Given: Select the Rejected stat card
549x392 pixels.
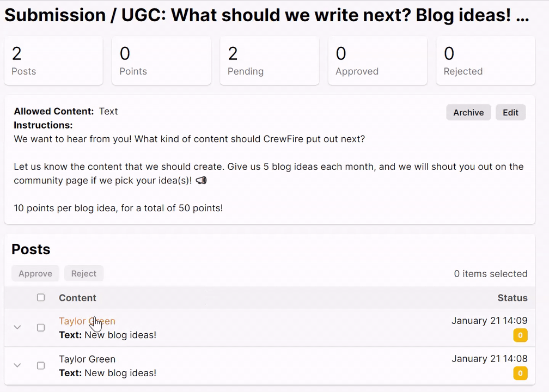Looking at the screenshot, I should tap(486, 60).
